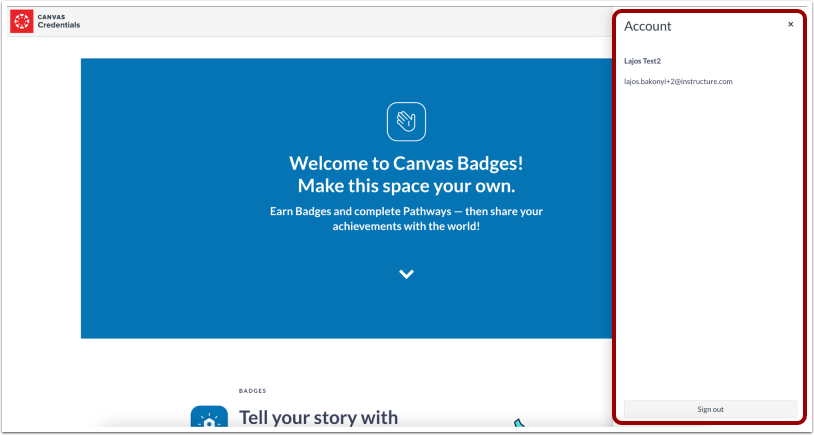
Task: Click the waving hand icon
Action: 406,122
